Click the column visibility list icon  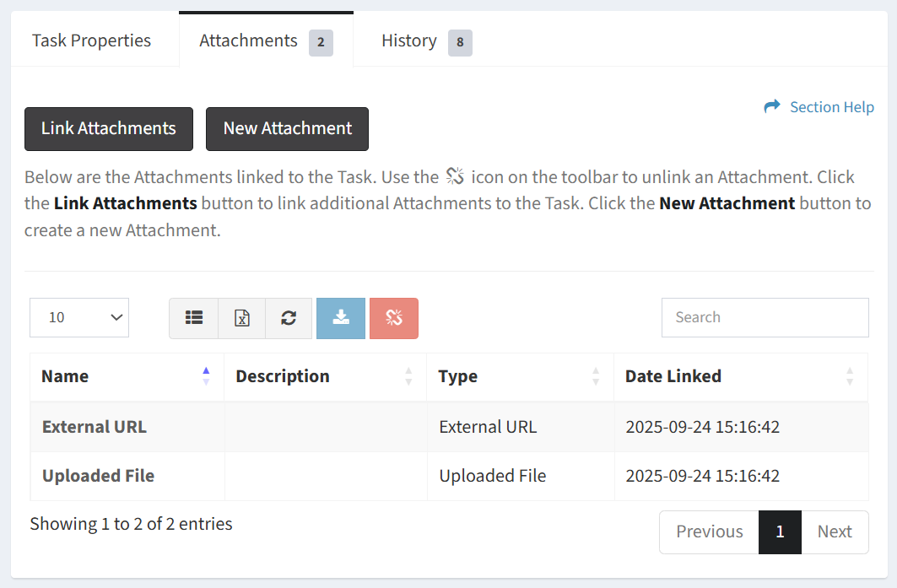pos(194,318)
